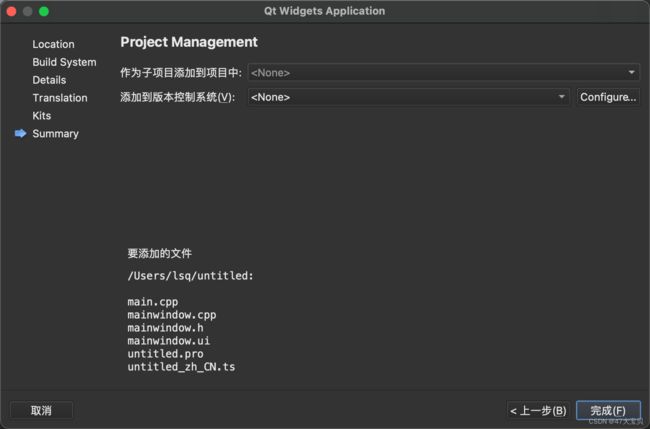
Task: Select the Location step in the sidebar
Action: (x=53, y=44)
